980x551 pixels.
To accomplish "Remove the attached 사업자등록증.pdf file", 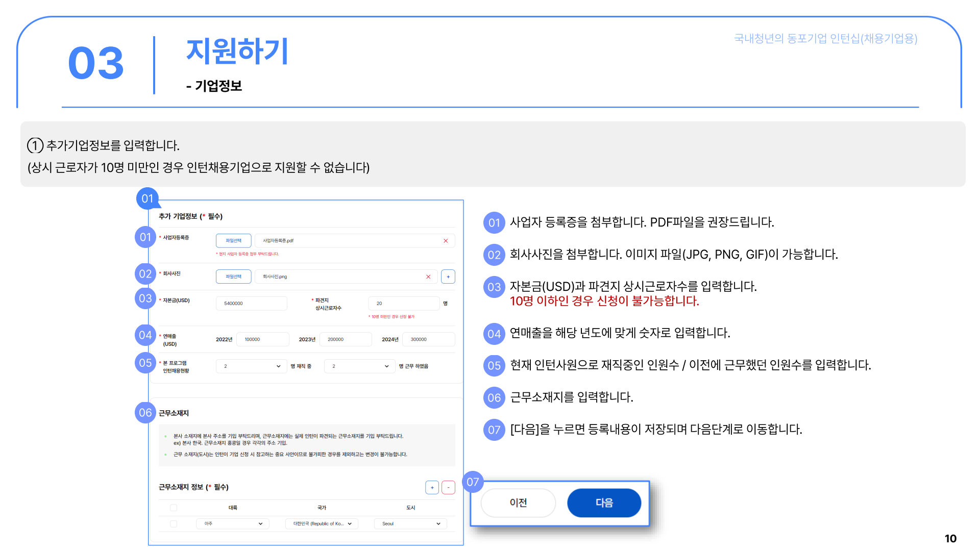I will tap(446, 241).
